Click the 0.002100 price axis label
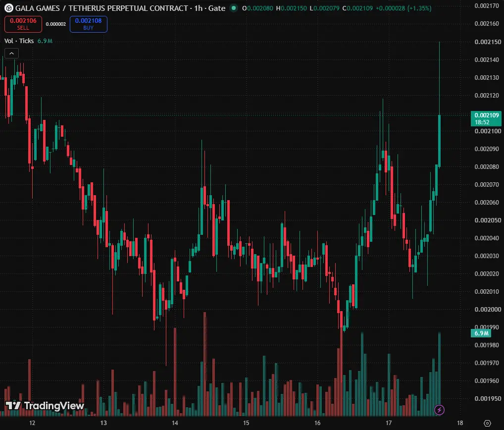This screenshot has width=504, height=430. pos(488,131)
